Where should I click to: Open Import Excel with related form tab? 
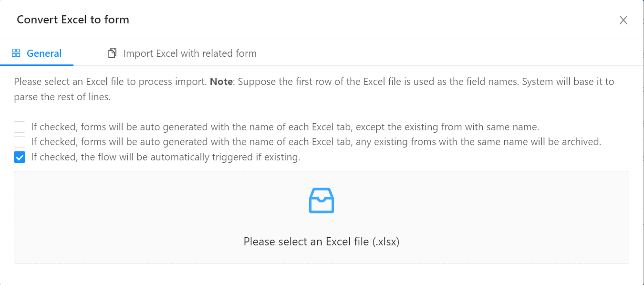[x=182, y=53]
